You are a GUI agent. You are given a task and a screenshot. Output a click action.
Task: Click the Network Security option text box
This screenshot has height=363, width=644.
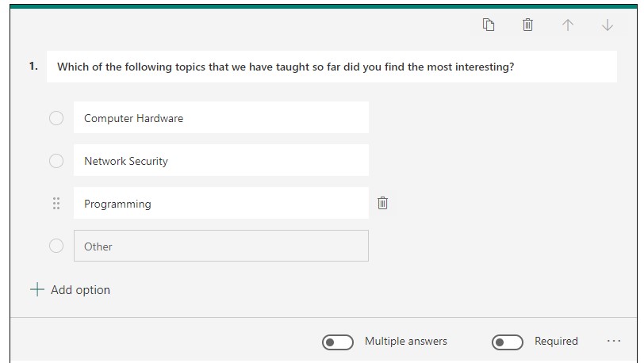220,161
